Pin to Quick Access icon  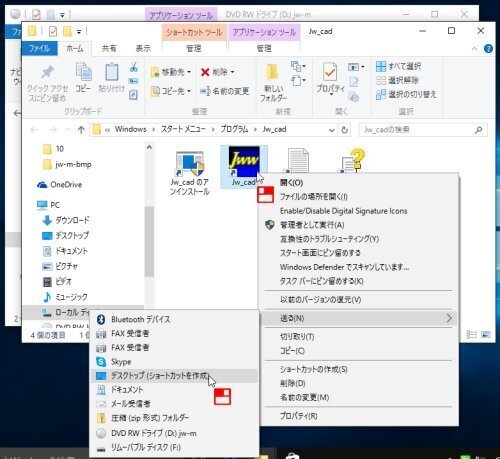tap(47, 72)
